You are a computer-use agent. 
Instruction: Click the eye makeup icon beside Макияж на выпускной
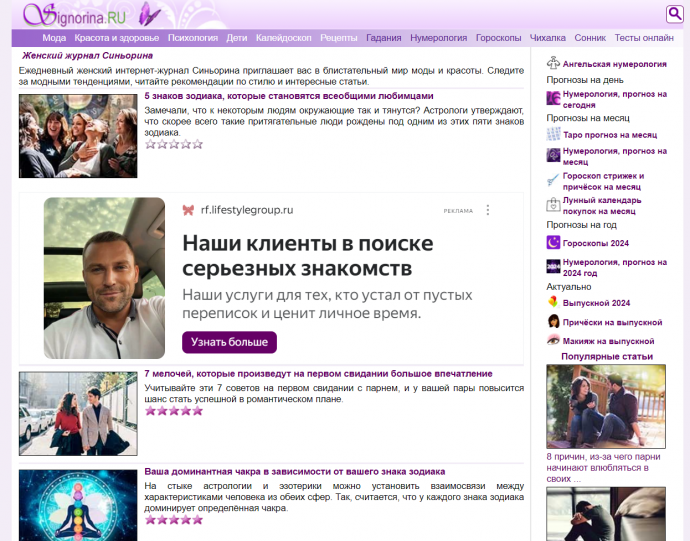(x=553, y=339)
